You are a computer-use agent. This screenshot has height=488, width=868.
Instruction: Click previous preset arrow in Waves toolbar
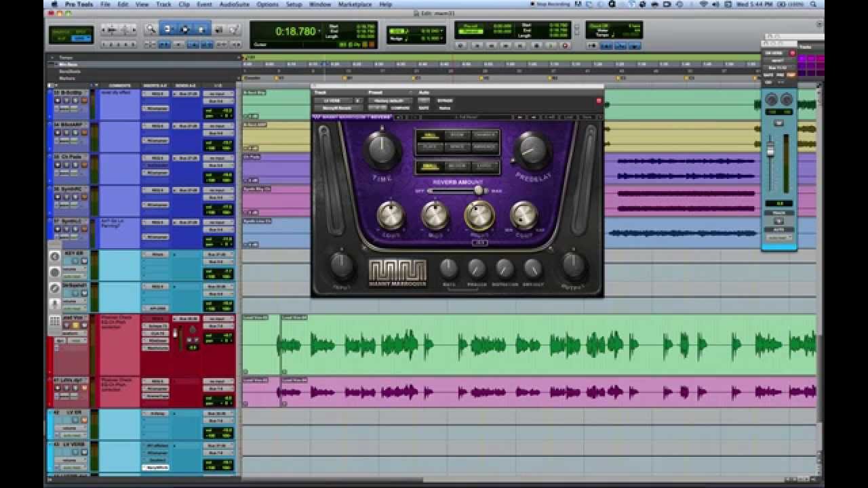(x=519, y=117)
